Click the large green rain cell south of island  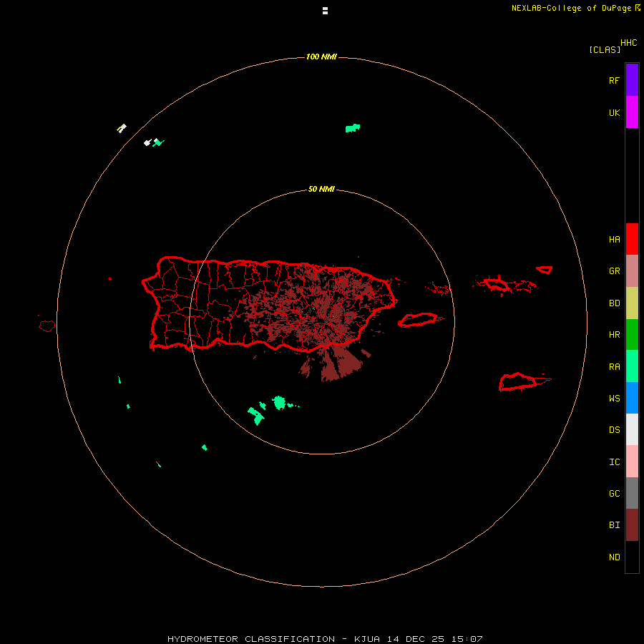pyautogui.click(x=279, y=402)
